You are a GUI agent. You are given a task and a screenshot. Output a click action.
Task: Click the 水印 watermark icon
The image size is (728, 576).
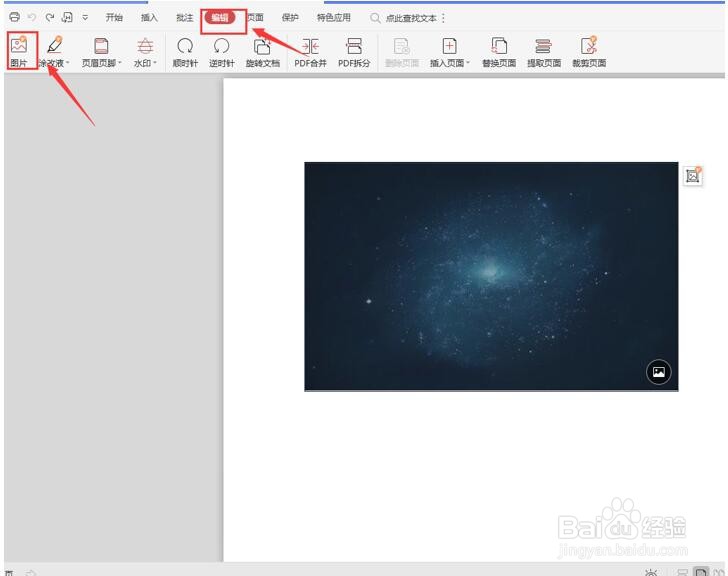(x=145, y=46)
